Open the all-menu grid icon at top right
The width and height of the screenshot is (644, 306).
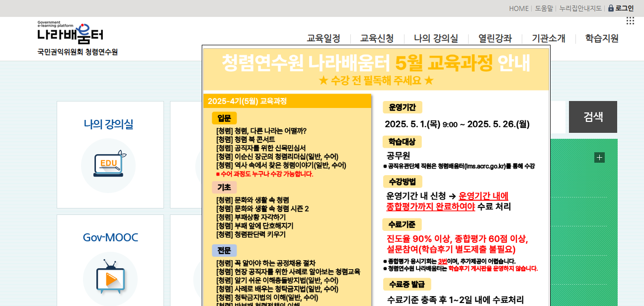click(631, 20)
